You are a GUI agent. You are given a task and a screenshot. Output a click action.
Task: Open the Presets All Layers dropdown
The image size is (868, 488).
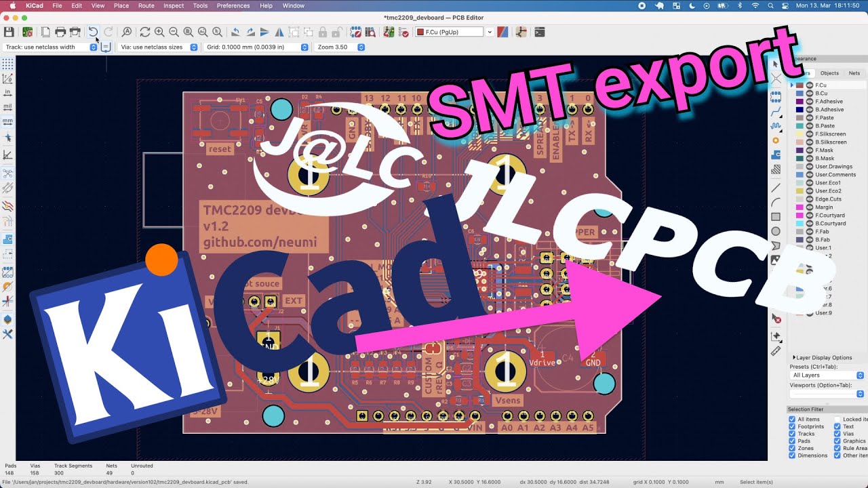point(827,375)
